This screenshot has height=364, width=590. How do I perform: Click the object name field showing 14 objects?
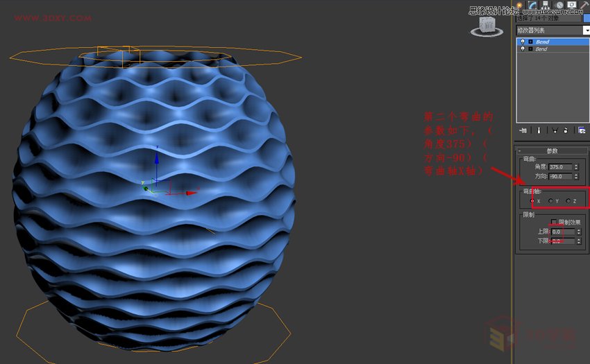tap(548, 18)
